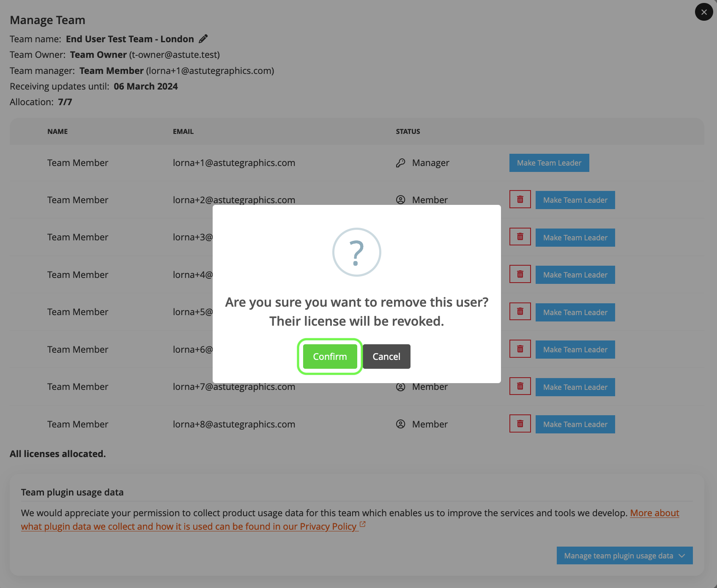This screenshot has width=717, height=588.
Task: Open the Privacy Policy plugin data link
Action: coord(189,526)
